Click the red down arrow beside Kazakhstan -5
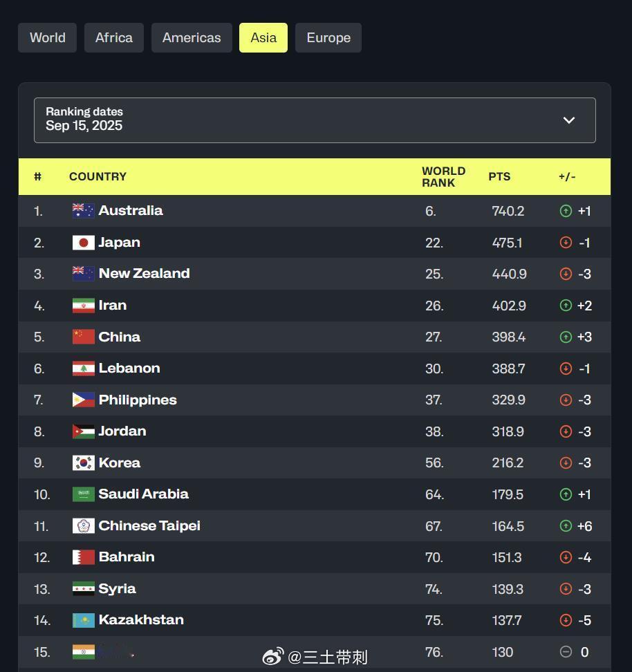Screen dimensions: 632x672 pos(566,620)
